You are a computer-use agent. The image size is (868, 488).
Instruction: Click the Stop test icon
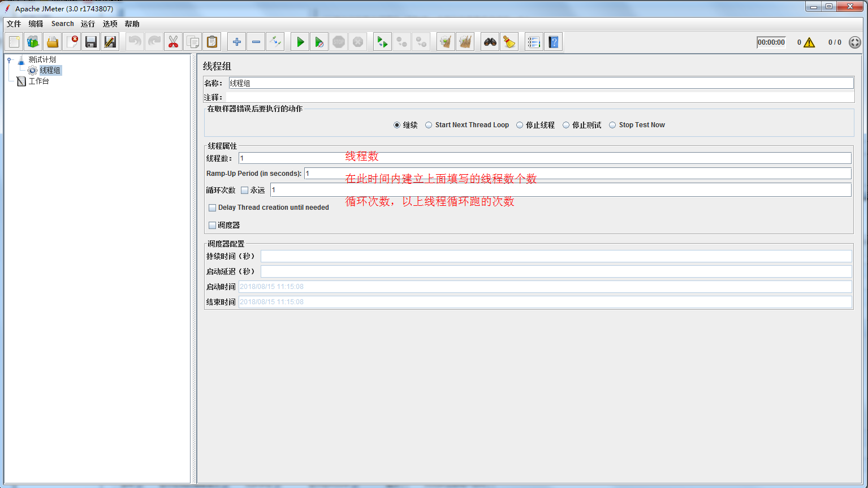coord(339,42)
